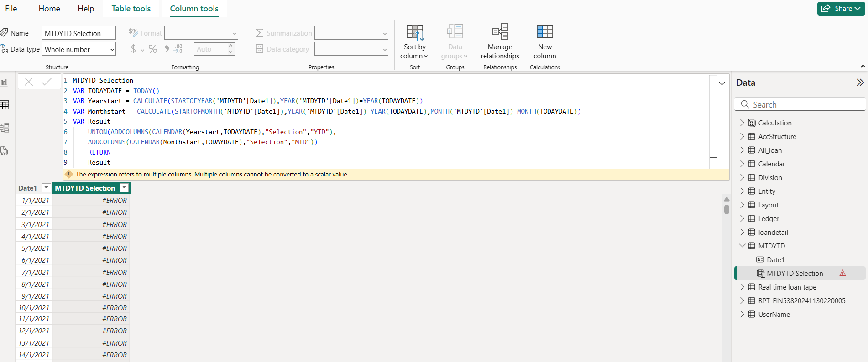Screen dimensions: 868x362
Task: Click the decimal places icon
Action: click(x=178, y=49)
